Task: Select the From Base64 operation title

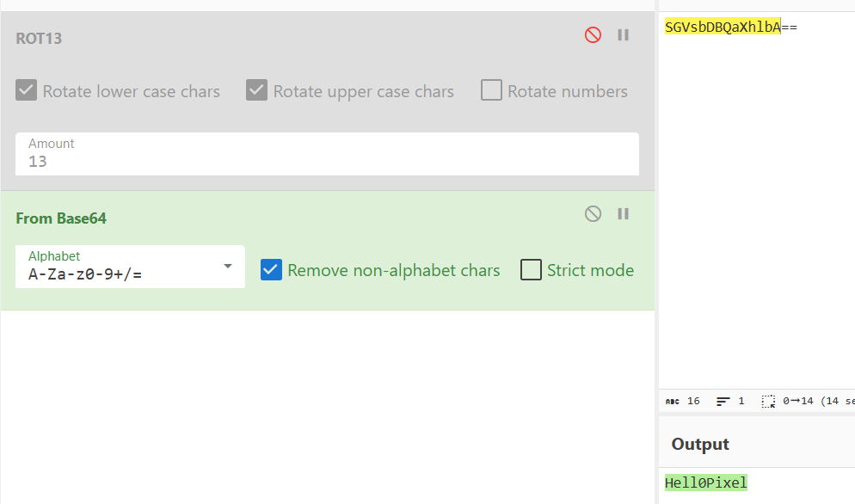Action: (x=61, y=218)
